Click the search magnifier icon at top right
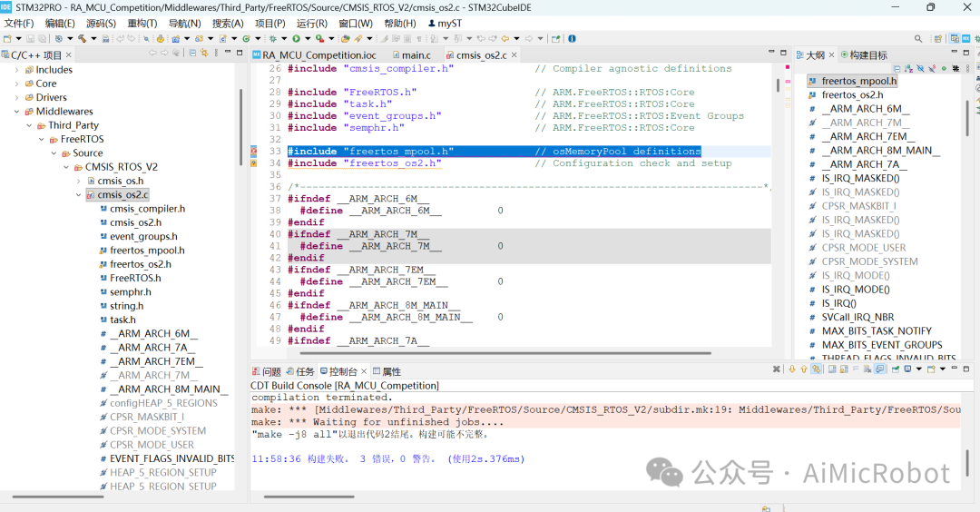 pos(918,38)
